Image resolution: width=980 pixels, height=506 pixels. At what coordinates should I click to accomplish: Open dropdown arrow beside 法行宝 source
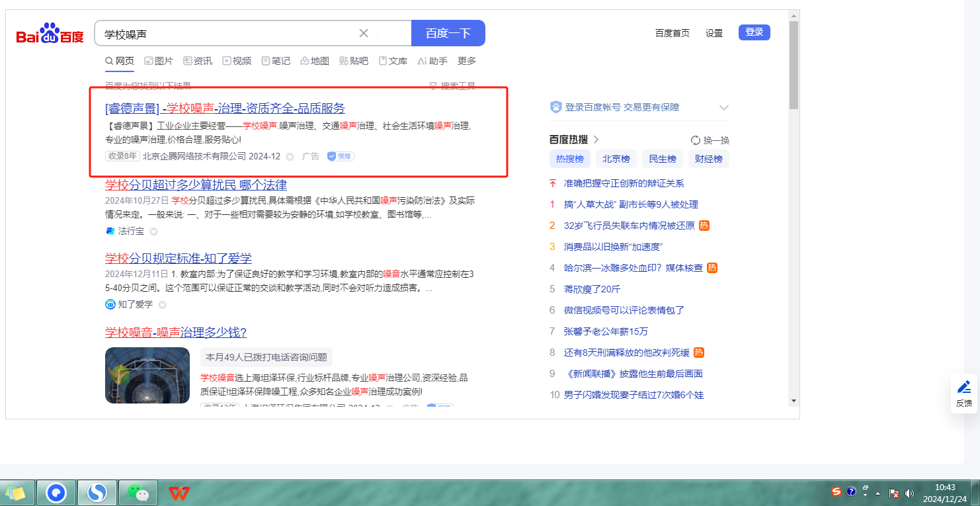153,232
